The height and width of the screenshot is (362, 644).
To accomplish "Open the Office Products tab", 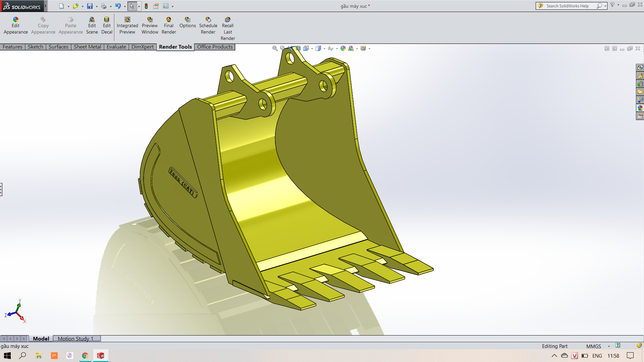I will click(x=215, y=47).
